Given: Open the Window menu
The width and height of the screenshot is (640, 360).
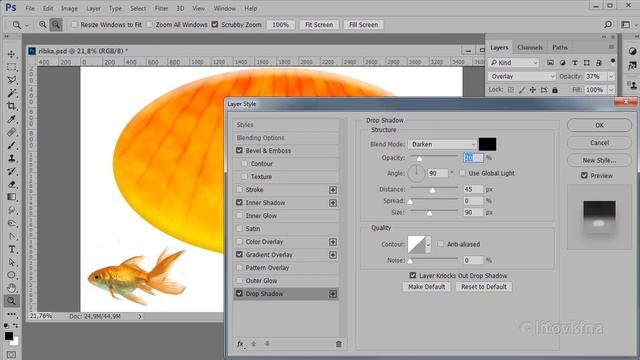Looking at the screenshot, I should (x=224, y=8).
